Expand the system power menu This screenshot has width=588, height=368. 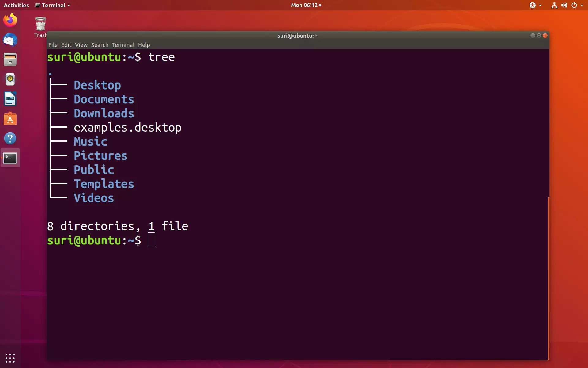577,5
